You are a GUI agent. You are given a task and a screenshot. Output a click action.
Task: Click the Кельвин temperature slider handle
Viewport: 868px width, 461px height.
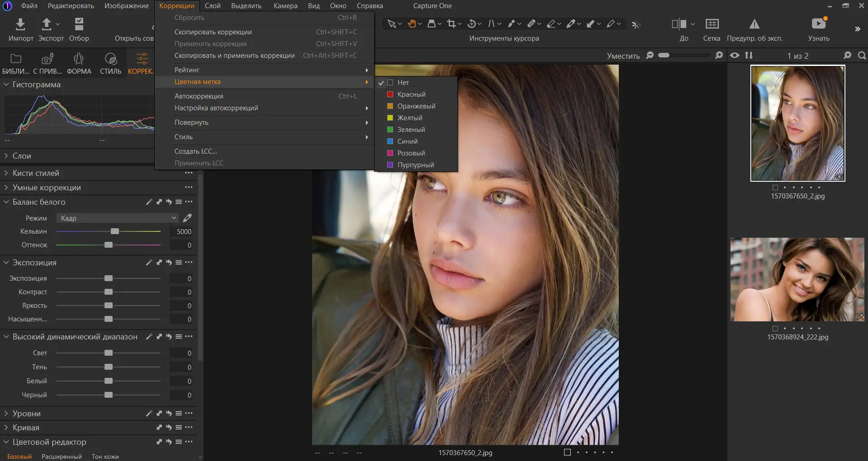pos(115,231)
